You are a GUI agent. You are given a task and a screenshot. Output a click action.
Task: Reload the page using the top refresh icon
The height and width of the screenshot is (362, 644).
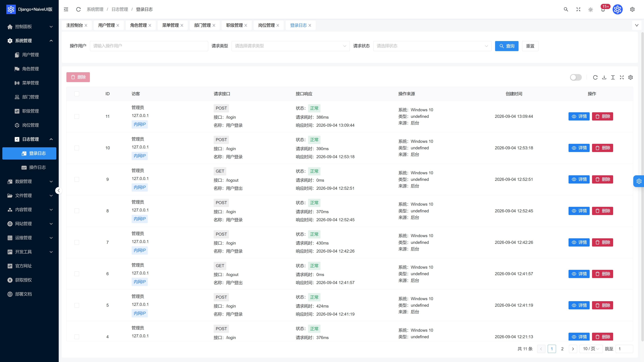pyautogui.click(x=78, y=9)
